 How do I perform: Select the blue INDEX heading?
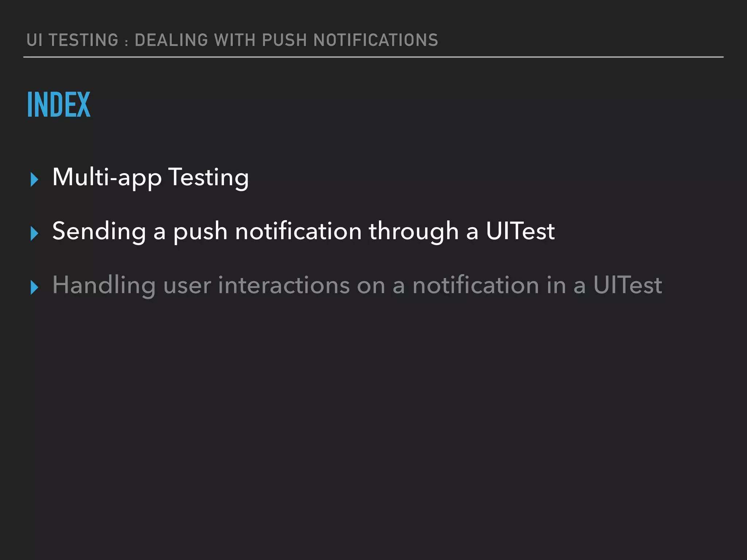click(x=59, y=105)
